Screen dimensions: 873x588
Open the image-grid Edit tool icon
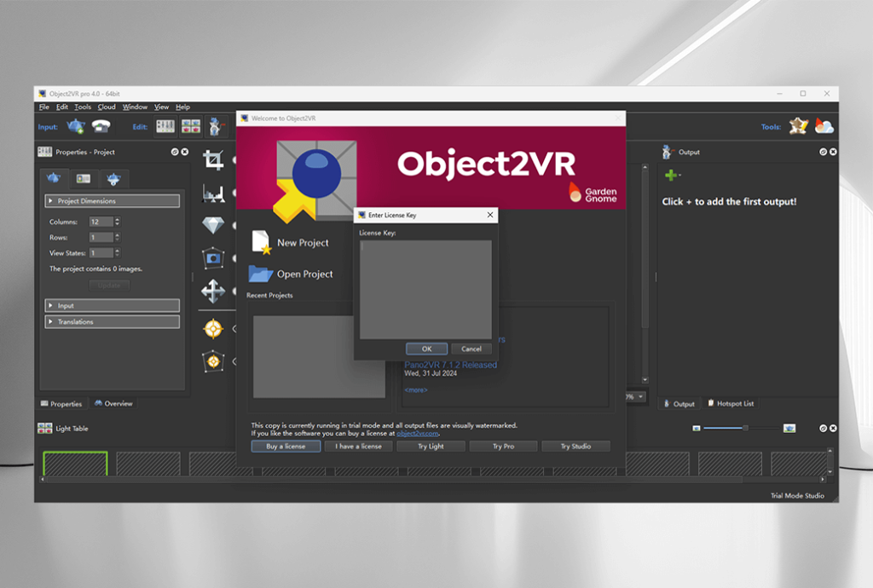pos(191,126)
